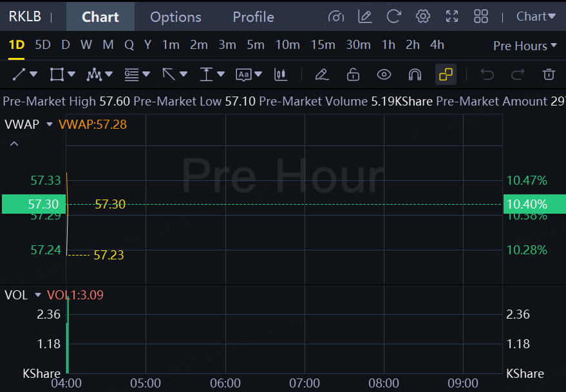Enter fullscreen chart mode
Viewport: 566px width, 392px height.
click(452, 17)
